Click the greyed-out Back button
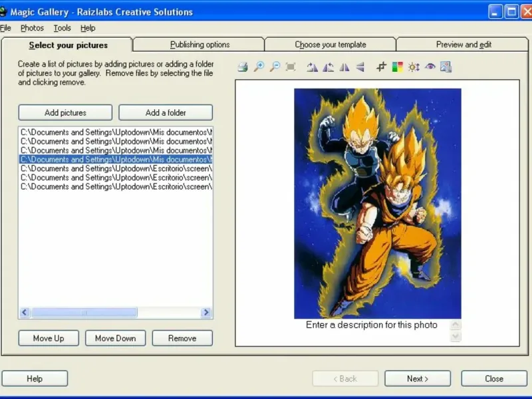 point(345,378)
